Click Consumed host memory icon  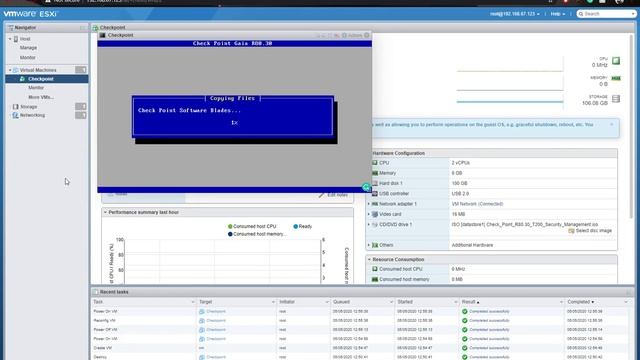click(x=375, y=280)
